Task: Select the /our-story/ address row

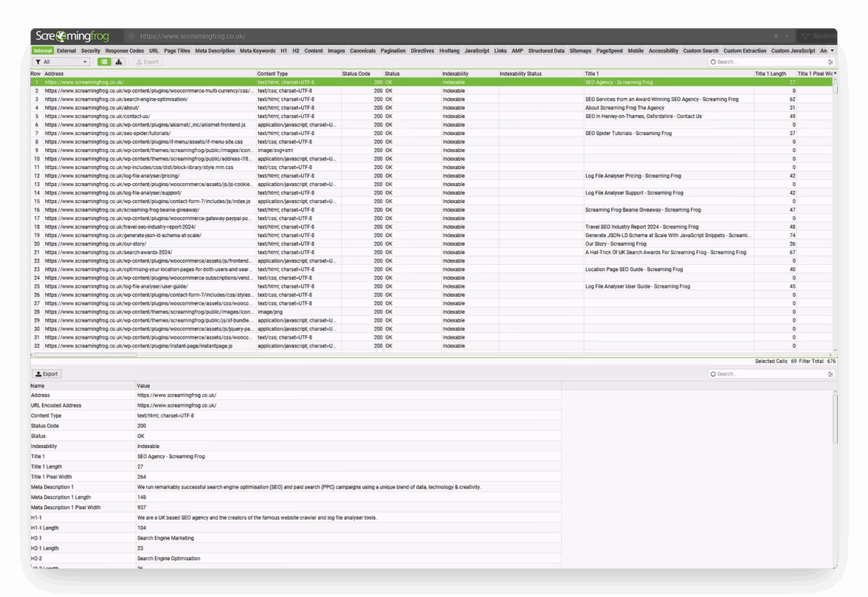Action: coord(433,244)
